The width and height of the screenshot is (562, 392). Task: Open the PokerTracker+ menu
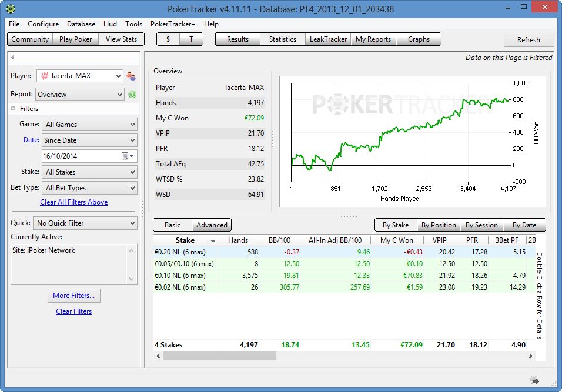coord(173,24)
